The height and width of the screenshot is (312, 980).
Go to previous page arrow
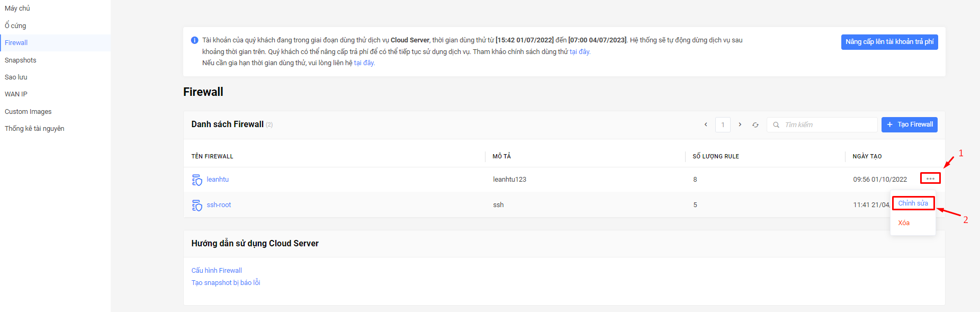click(706, 124)
